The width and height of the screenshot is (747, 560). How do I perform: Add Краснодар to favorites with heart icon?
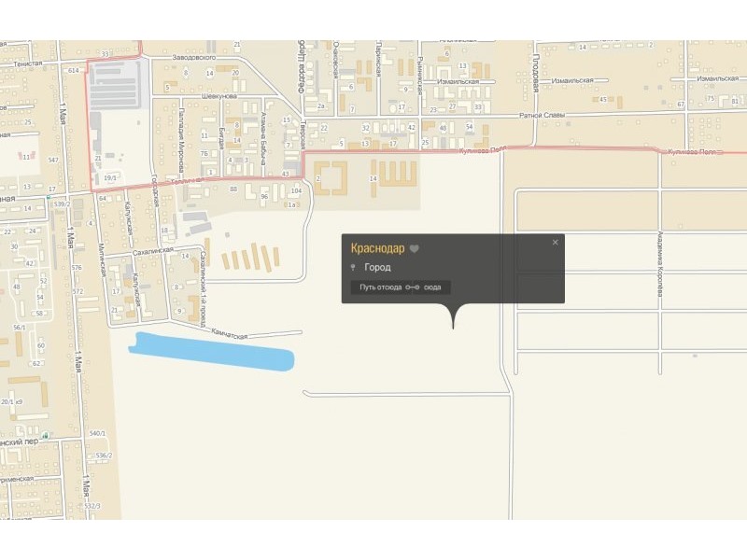click(x=415, y=248)
